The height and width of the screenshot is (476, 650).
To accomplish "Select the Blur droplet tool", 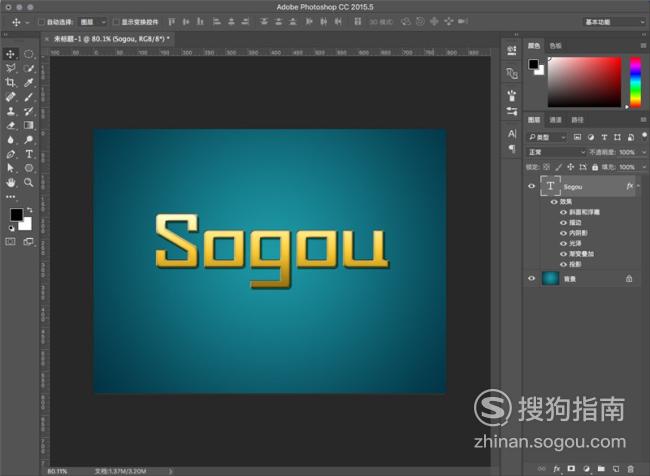I will tap(10, 139).
